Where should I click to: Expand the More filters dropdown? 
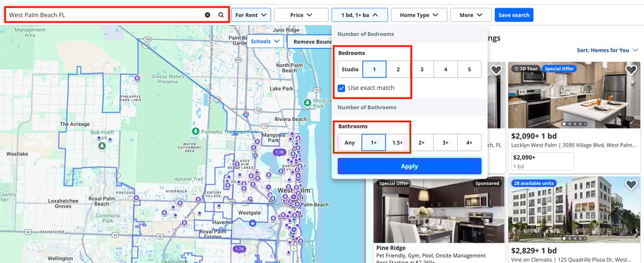point(470,15)
